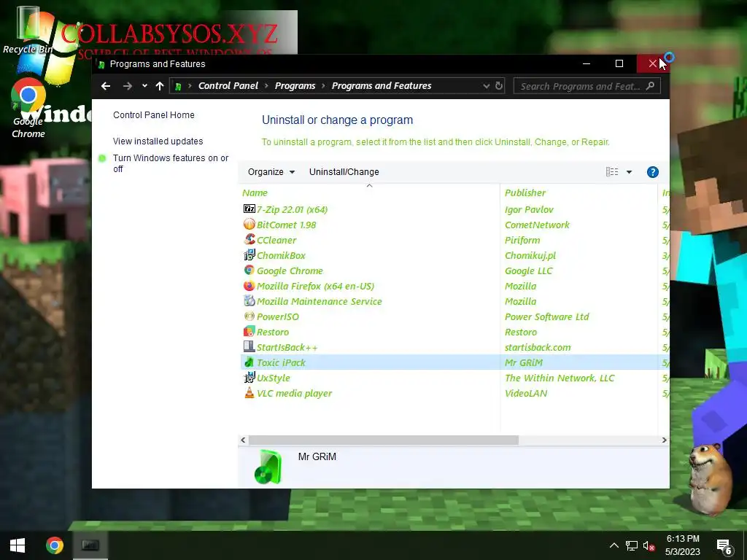Click the scroll right arrow

point(664,440)
